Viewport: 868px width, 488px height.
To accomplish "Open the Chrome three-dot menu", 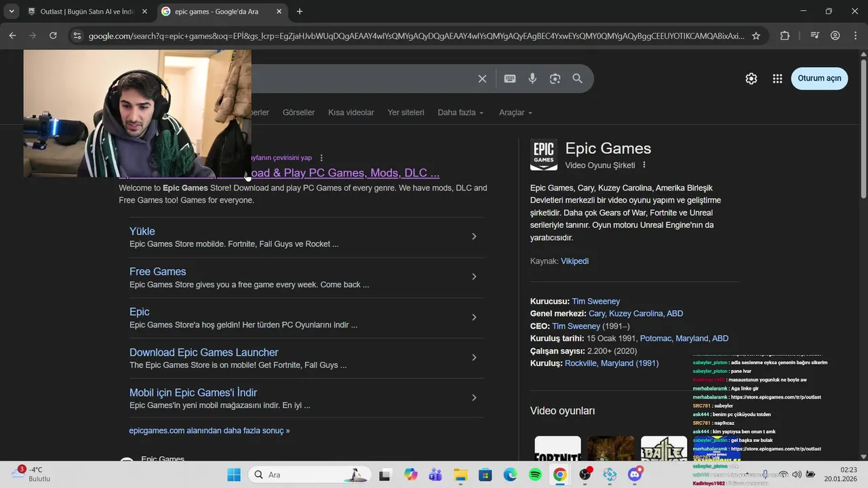I will (855, 36).
